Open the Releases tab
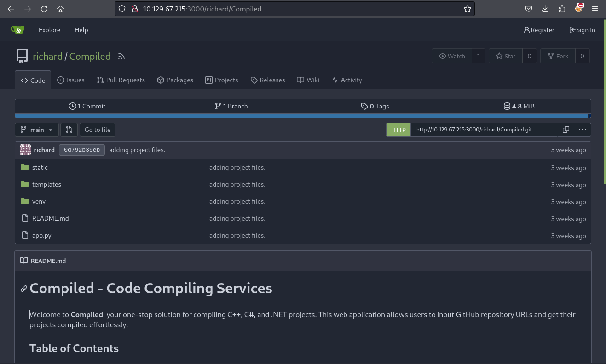This screenshot has height=364, width=606. coord(268,80)
